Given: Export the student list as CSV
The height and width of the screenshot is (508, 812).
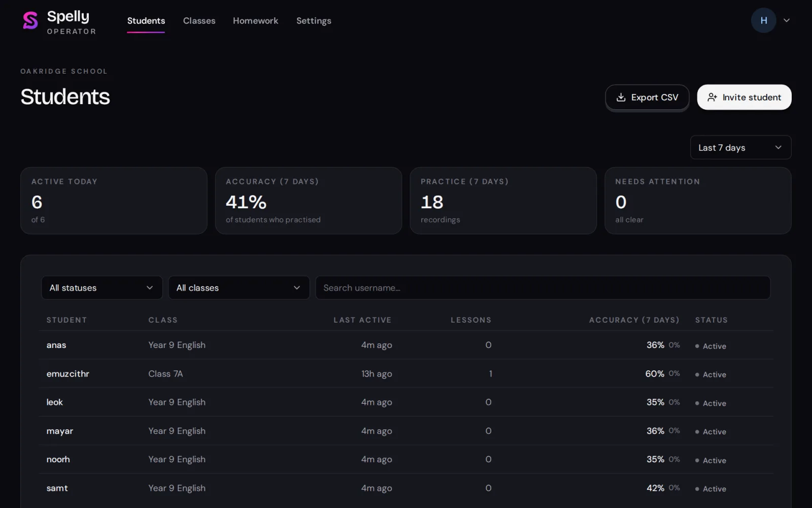Looking at the screenshot, I should [647, 97].
